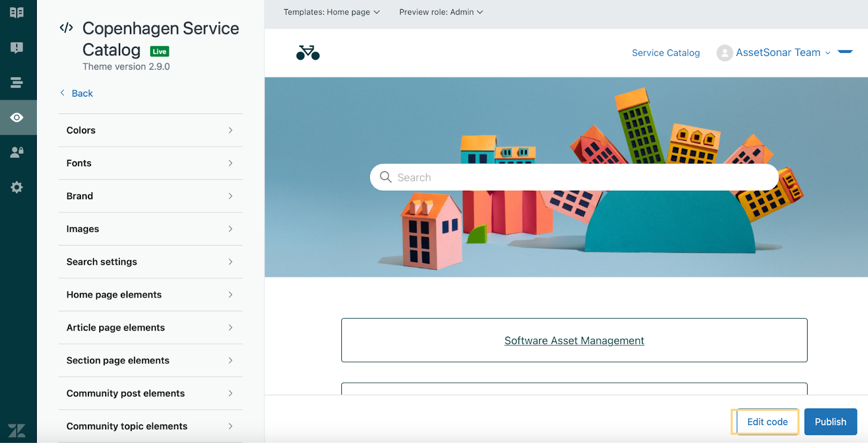Click the Edit code button
This screenshot has width=868, height=443.
click(767, 422)
